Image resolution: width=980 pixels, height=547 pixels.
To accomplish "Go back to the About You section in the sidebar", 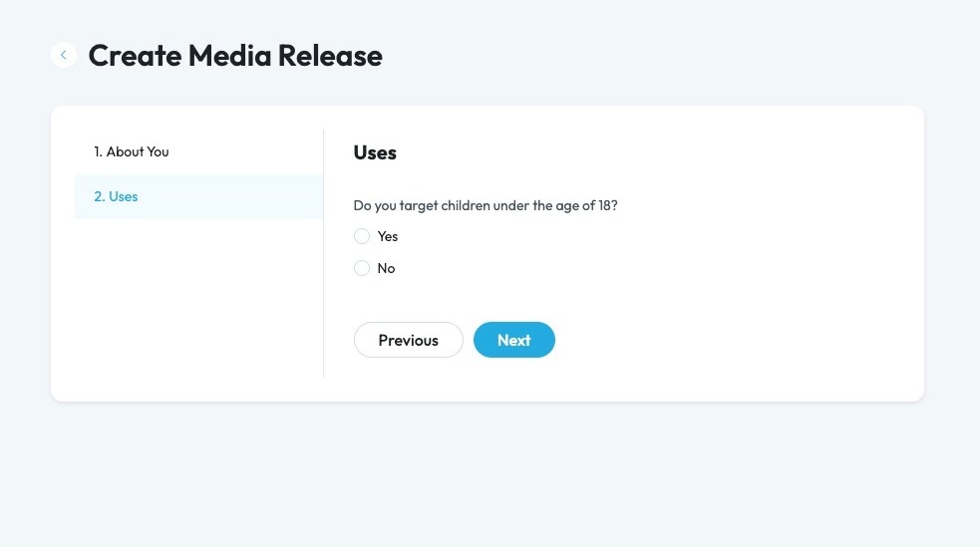I will (132, 151).
